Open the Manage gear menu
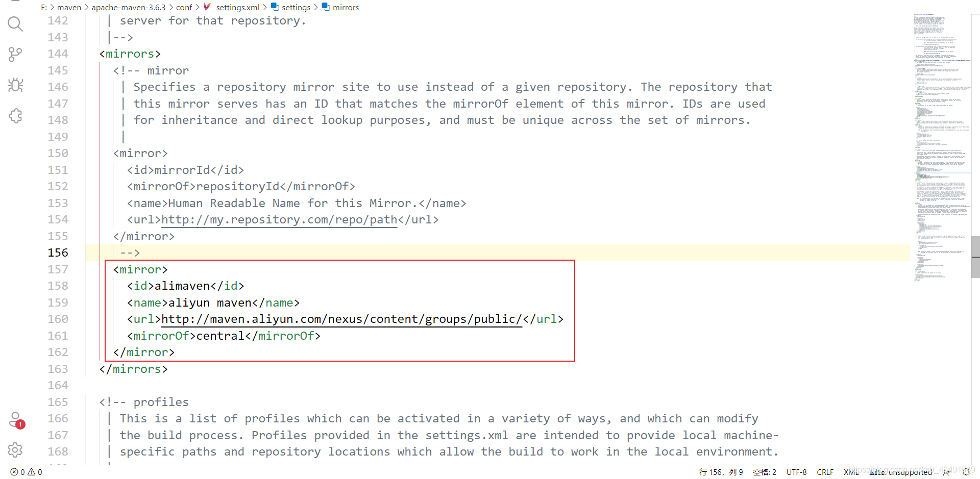This screenshot has height=479, width=980. [x=15, y=450]
